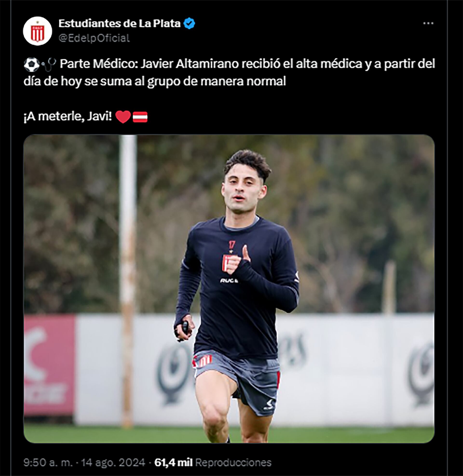This screenshot has height=476, width=463.
Task: Click the Estudiantes de La Plata profile avatar
Action: click(x=37, y=31)
